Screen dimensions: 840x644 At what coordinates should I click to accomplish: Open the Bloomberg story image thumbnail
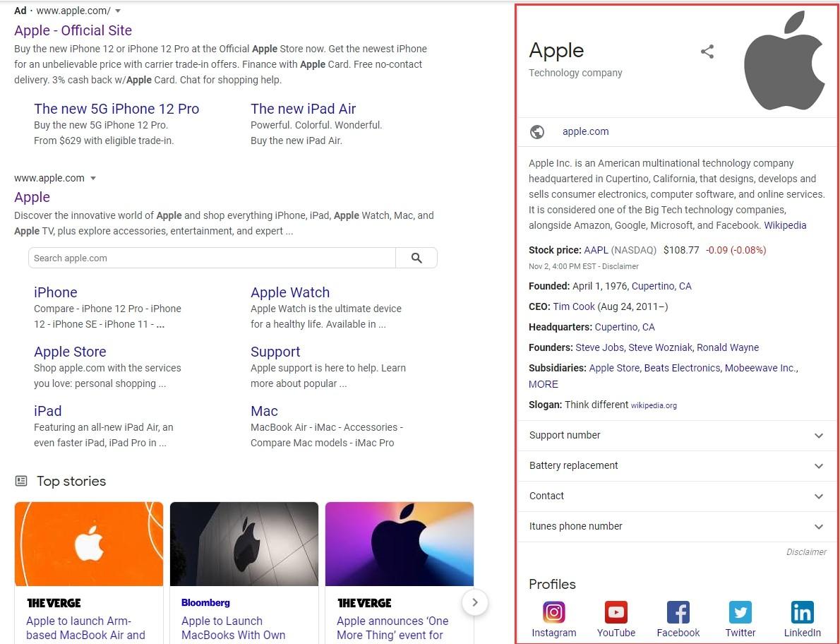pyautogui.click(x=244, y=544)
